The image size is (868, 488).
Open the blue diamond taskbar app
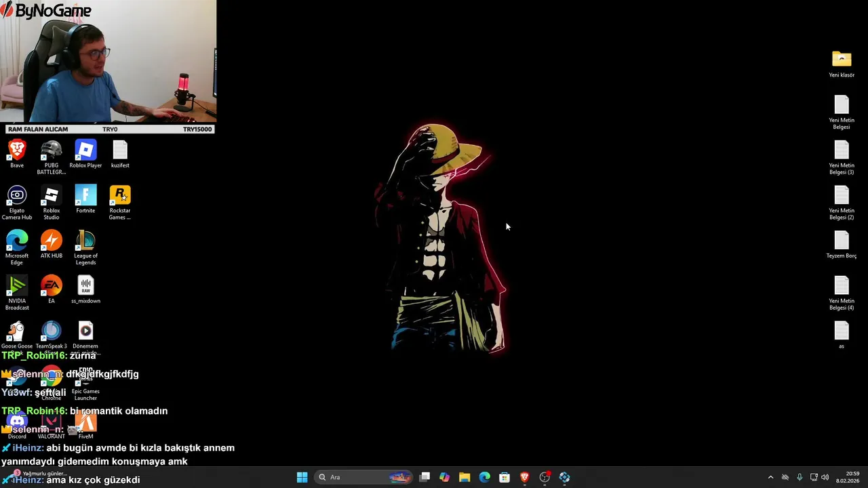click(x=564, y=477)
